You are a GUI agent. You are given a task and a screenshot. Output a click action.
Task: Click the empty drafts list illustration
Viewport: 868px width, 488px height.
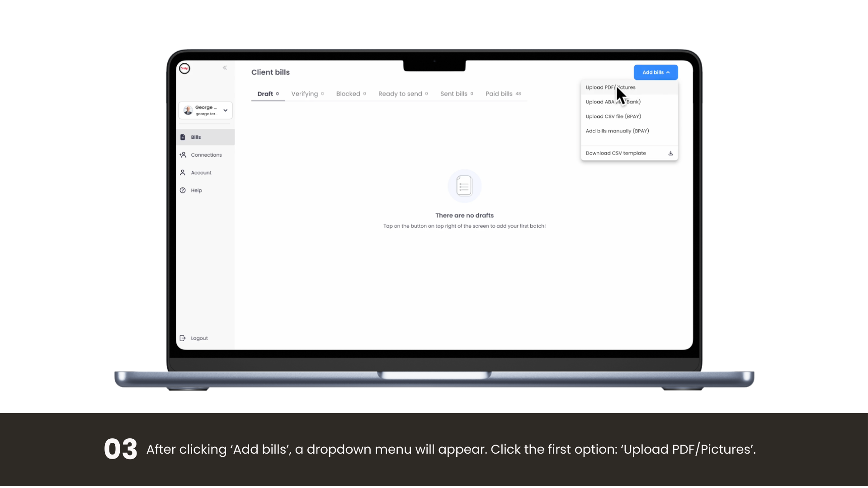click(x=464, y=186)
